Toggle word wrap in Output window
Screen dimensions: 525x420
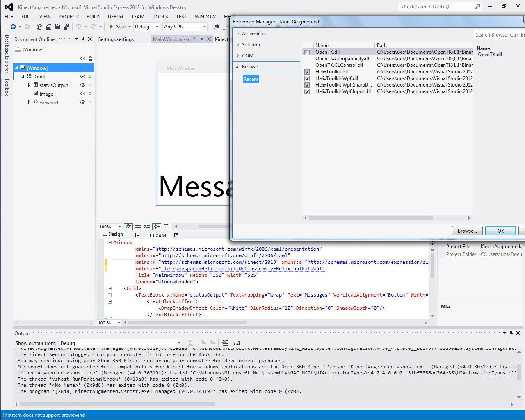point(237,343)
